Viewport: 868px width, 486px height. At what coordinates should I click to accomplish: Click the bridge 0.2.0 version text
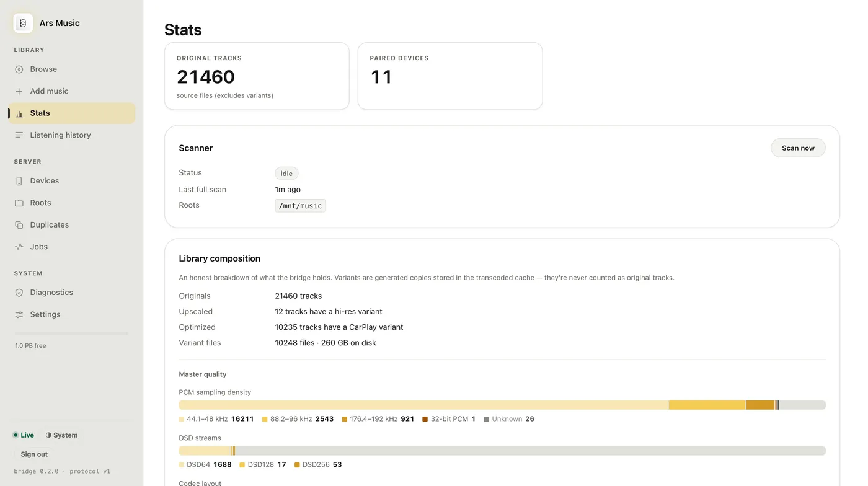62,471
